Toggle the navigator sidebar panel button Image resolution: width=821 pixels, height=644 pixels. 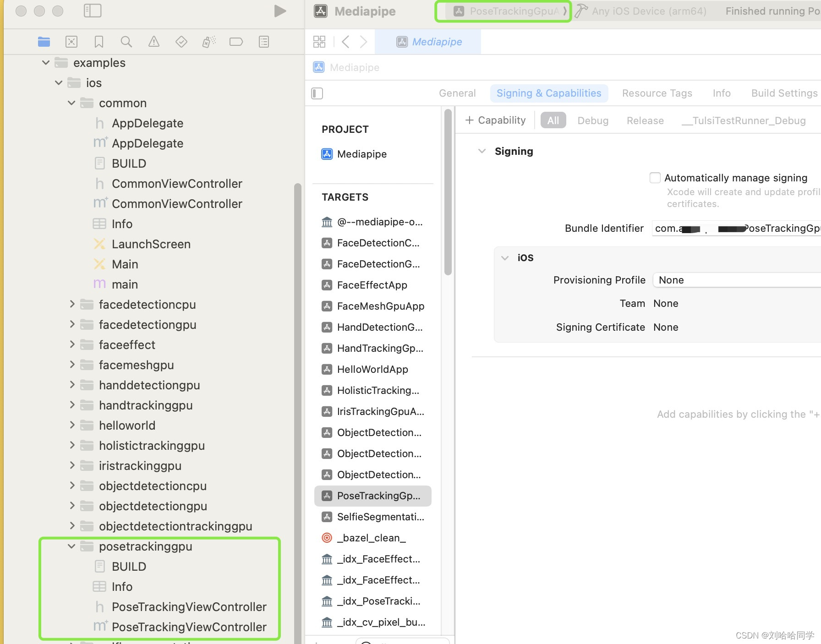point(93,11)
